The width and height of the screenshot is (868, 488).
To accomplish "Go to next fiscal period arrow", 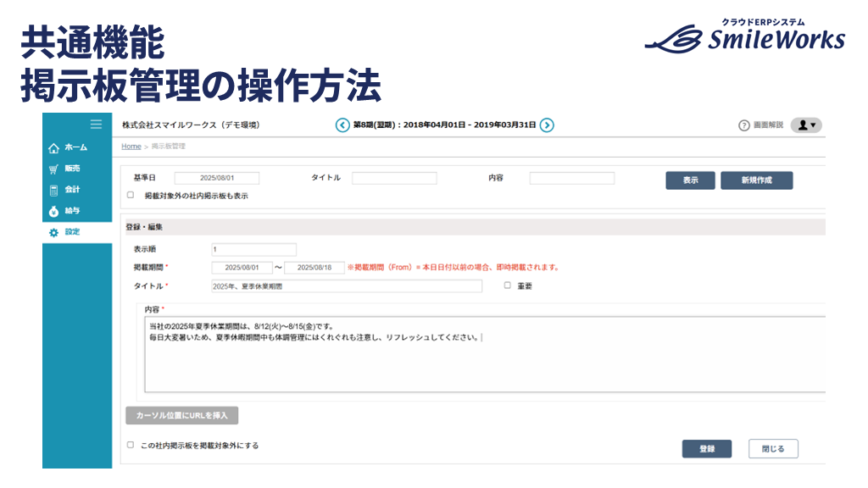I will tap(547, 125).
